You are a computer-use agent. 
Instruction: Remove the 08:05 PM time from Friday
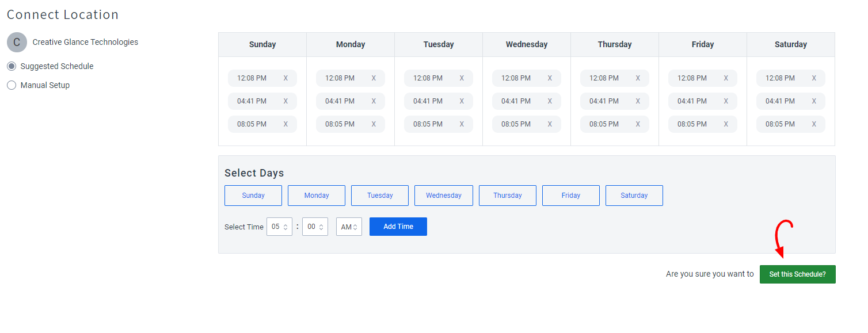tap(726, 124)
